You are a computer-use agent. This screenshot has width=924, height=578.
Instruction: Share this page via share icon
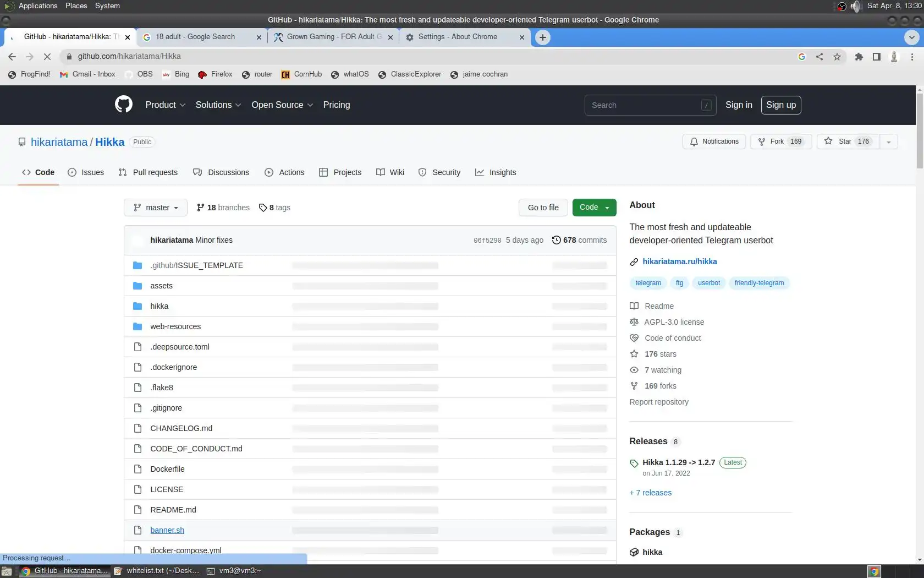click(820, 57)
